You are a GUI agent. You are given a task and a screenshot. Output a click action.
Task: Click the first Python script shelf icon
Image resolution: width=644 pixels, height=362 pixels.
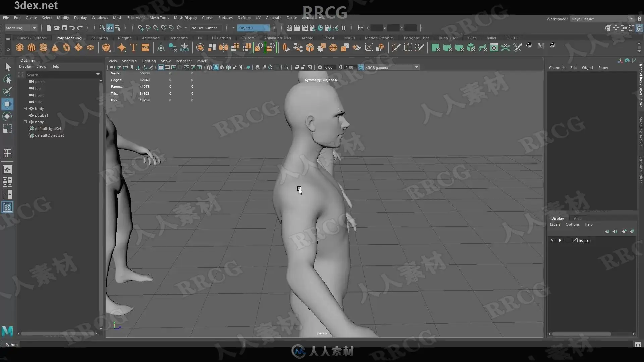click(x=529, y=45)
